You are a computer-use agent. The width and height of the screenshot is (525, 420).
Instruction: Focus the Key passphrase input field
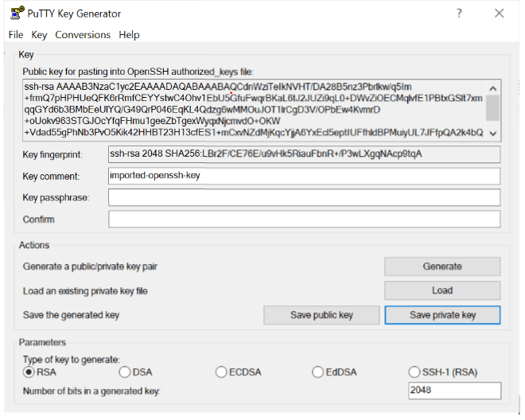pyautogui.click(x=304, y=197)
